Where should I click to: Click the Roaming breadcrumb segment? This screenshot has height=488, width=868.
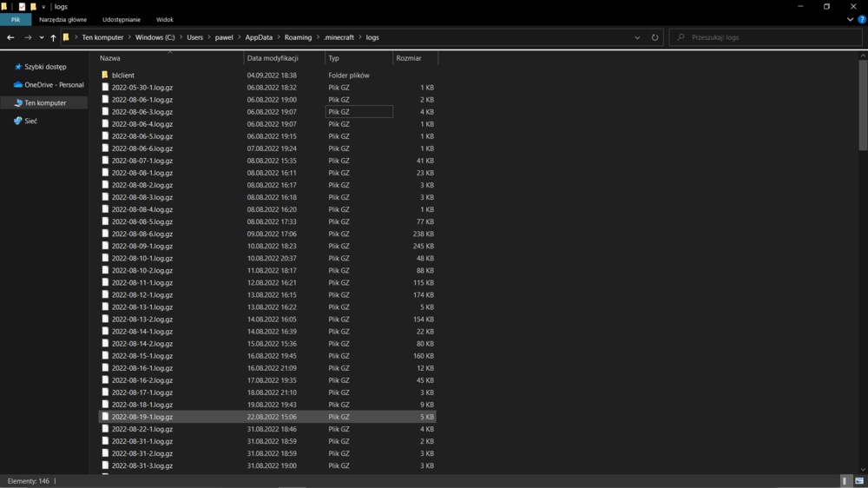point(298,37)
